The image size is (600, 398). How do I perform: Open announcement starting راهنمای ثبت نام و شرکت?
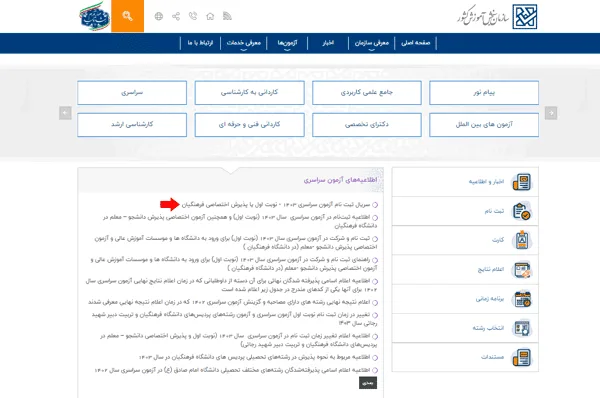click(x=234, y=264)
